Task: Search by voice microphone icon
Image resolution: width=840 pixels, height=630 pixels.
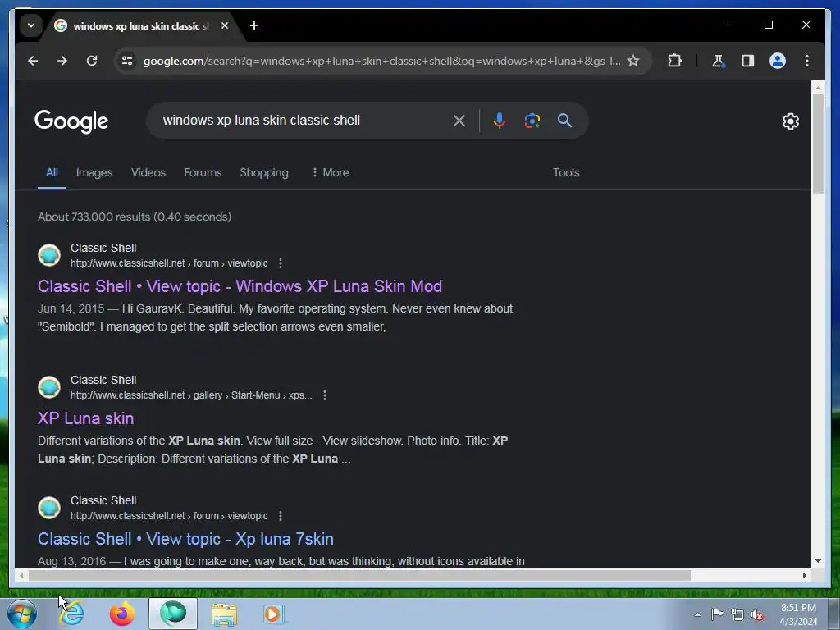Action: tap(500, 121)
